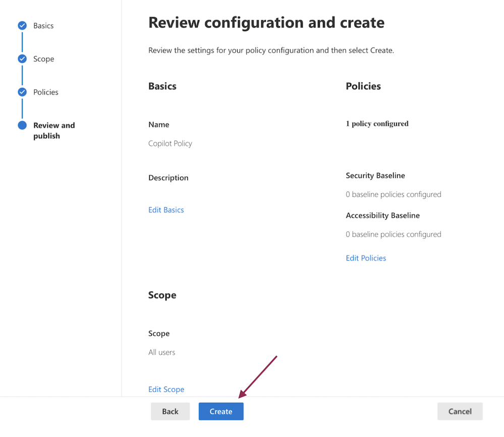Screen dimensions: 504x437
Task: Select the 'All users' scope value
Action: click(x=161, y=352)
